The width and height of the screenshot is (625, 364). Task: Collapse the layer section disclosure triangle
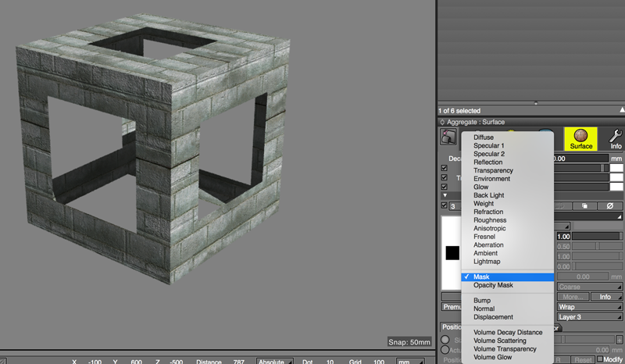click(445, 195)
